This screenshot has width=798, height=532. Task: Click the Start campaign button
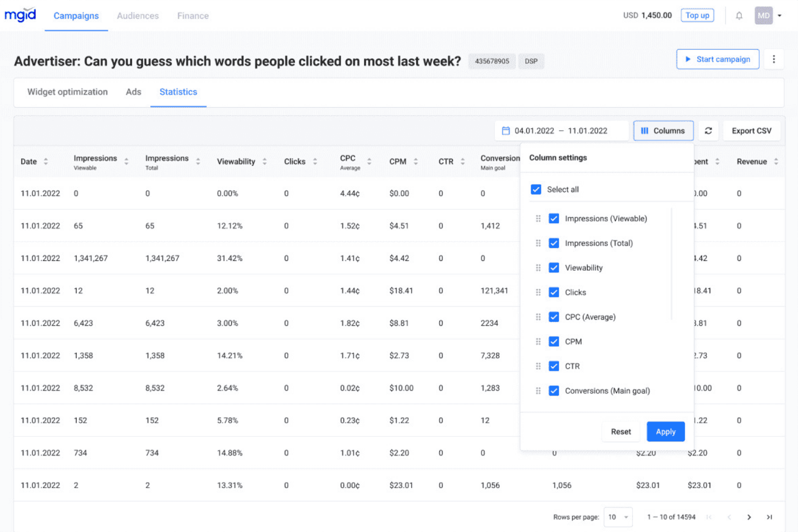pos(718,59)
